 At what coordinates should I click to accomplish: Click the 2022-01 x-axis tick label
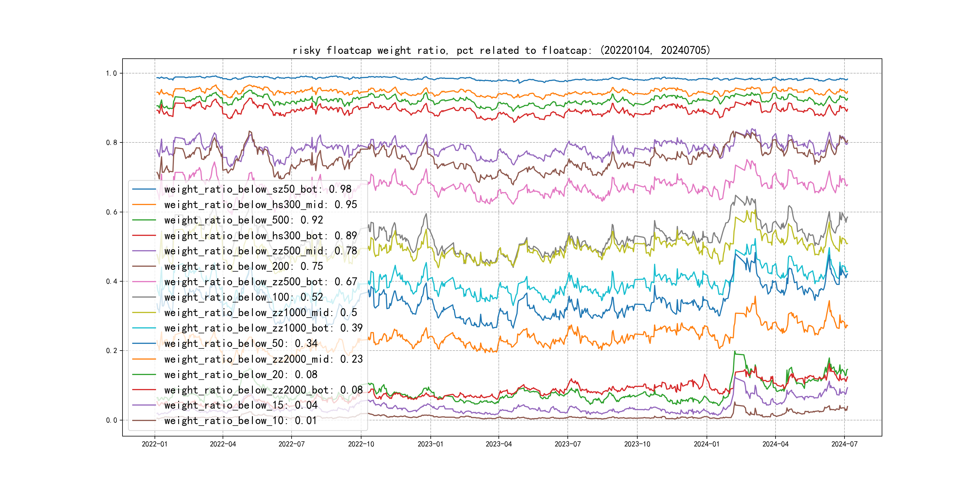tap(155, 444)
